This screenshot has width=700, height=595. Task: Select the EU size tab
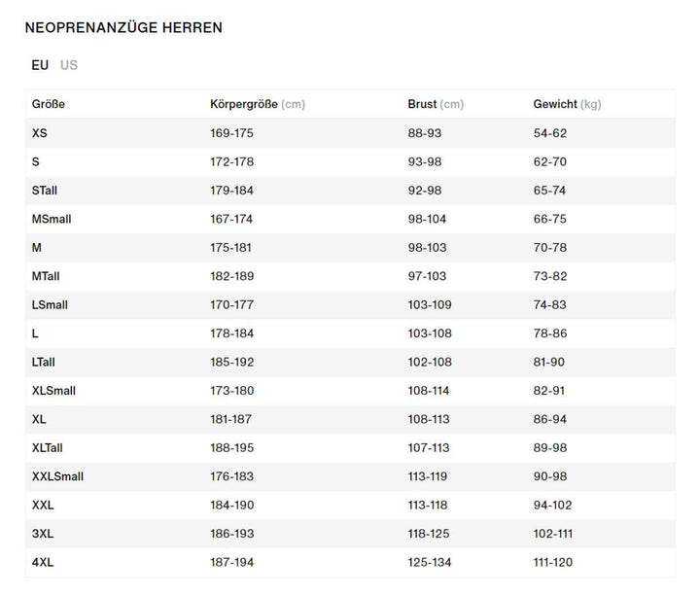(x=40, y=65)
